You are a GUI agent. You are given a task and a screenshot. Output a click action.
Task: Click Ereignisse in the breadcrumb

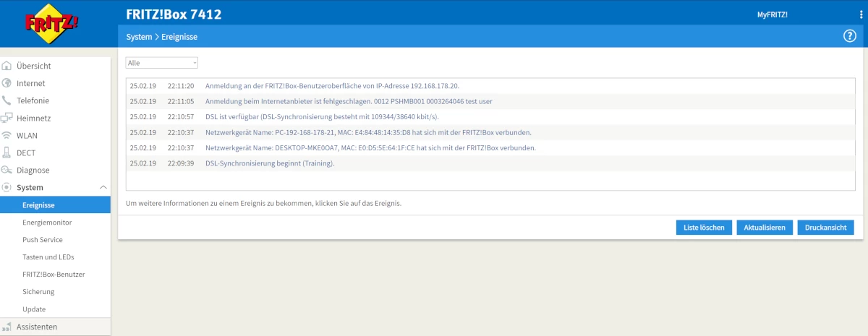click(179, 37)
